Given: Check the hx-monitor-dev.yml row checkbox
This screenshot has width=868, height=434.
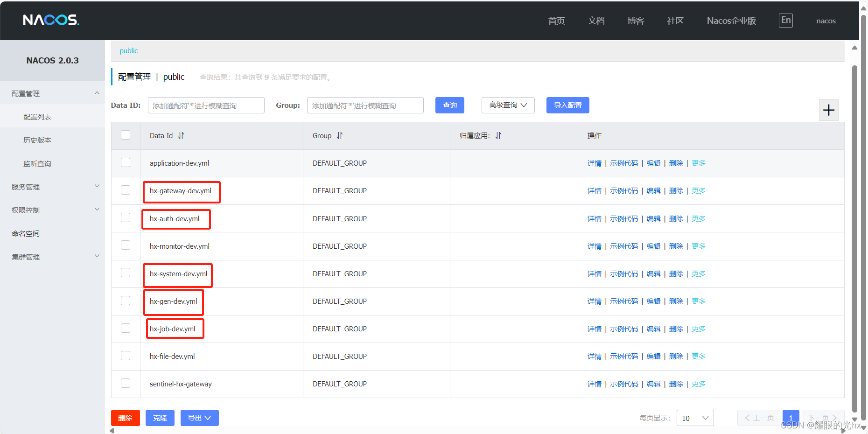Looking at the screenshot, I should (x=126, y=245).
